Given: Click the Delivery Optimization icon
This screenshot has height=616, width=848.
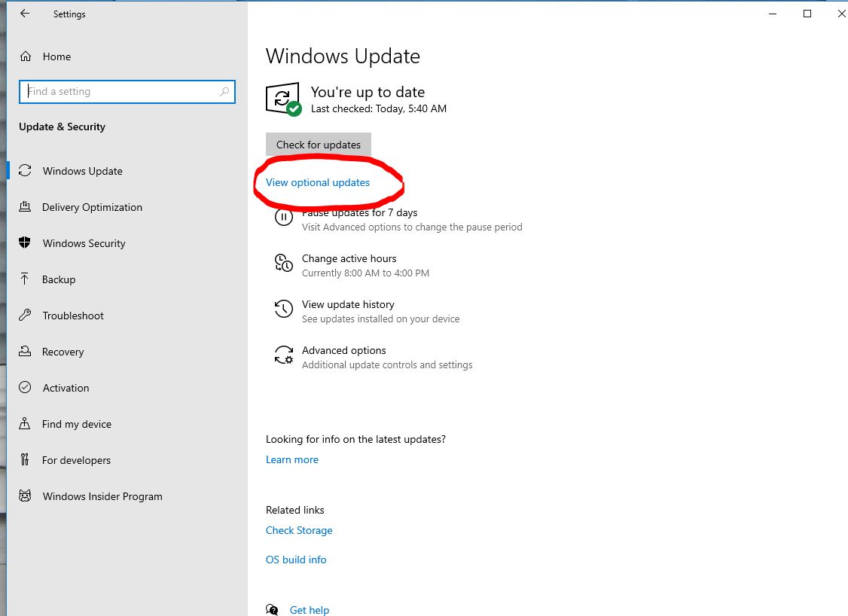Looking at the screenshot, I should point(25,206).
